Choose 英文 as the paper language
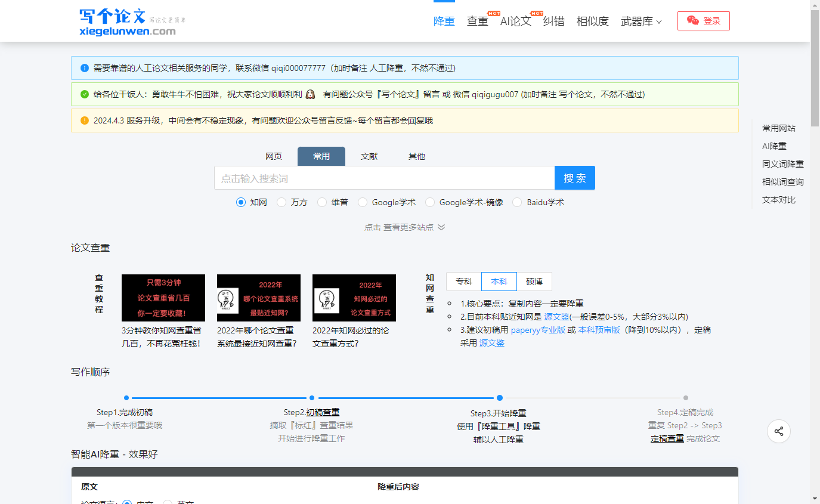This screenshot has width=820, height=504. (x=168, y=503)
